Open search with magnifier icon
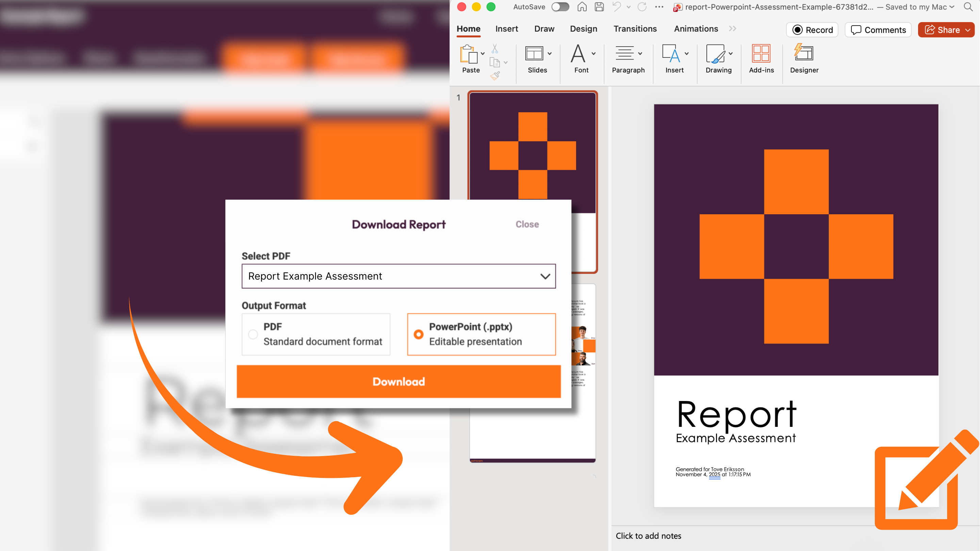 click(x=968, y=7)
